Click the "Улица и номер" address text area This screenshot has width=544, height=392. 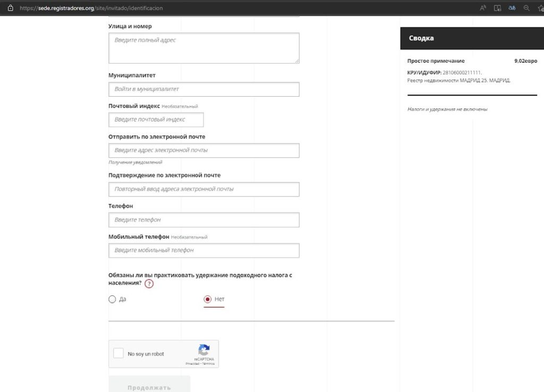click(203, 48)
